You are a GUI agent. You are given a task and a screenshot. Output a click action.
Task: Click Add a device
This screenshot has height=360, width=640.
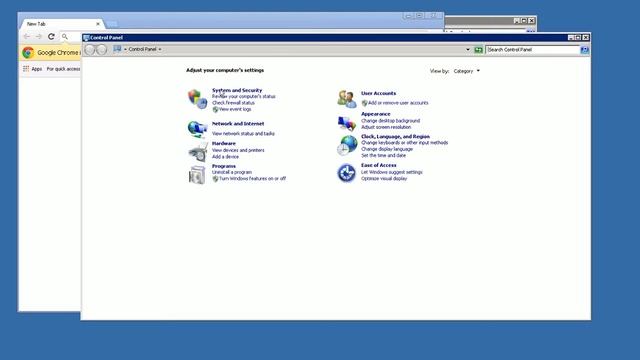[x=225, y=157]
